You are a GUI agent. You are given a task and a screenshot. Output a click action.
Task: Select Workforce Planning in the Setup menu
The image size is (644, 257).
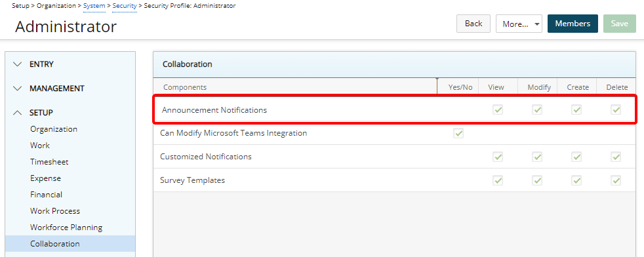pos(66,227)
